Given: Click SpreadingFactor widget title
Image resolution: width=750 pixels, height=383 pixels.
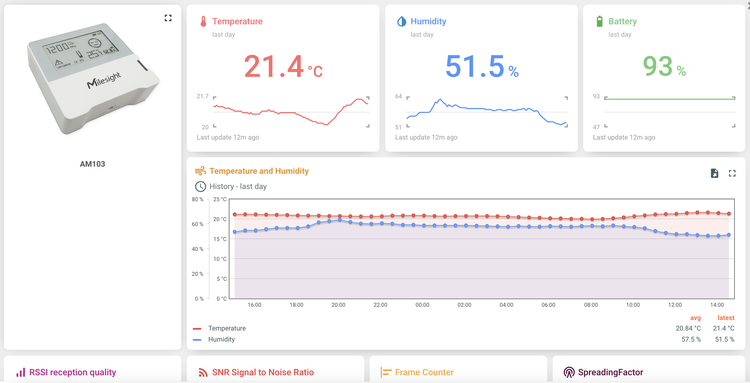Looking at the screenshot, I should pos(610,372).
